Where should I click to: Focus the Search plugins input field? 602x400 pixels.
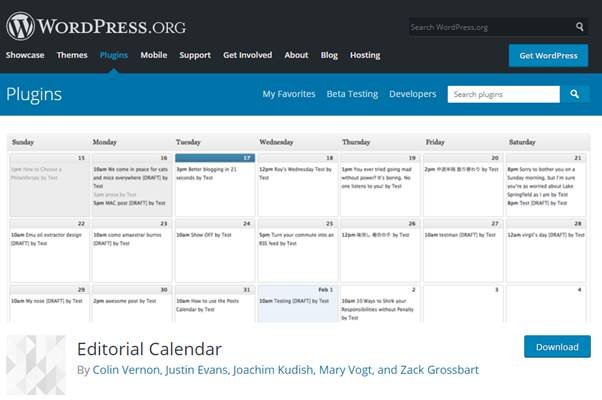click(504, 94)
